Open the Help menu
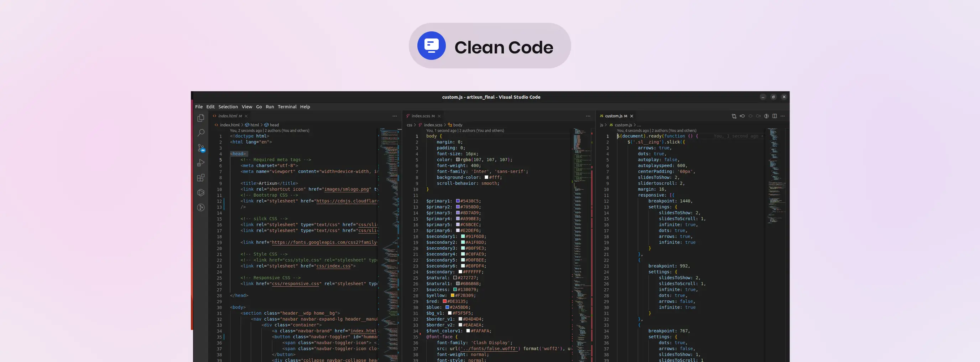Screen dimensions: 980x362 [x=305, y=107]
